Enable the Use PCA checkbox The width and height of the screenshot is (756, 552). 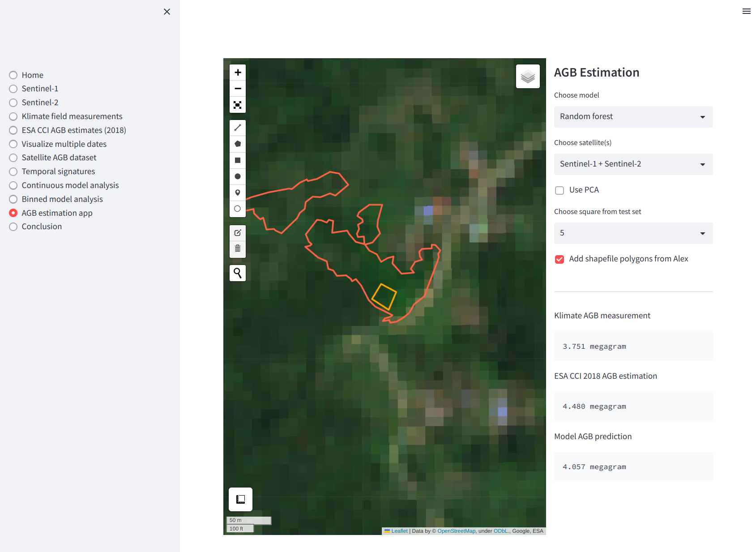click(560, 190)
